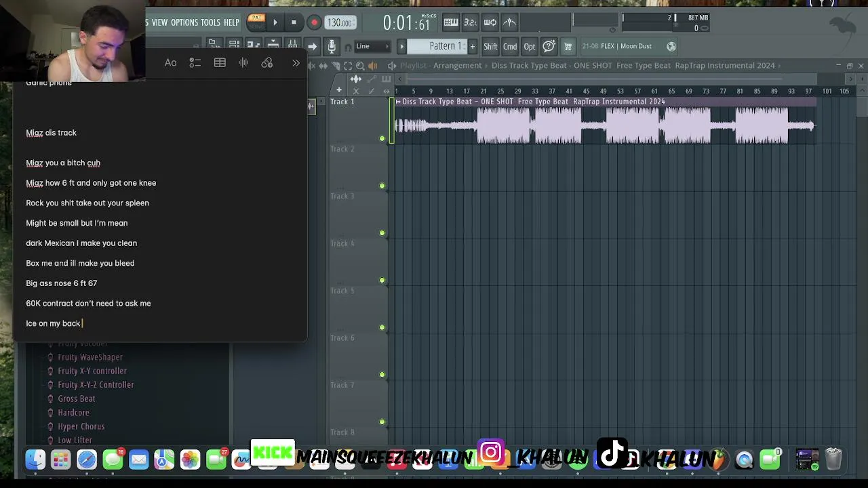Select Fruity X-Y controller in the browser
Image resolution: width=868 pixels, height=488 pixels.
pyautogui.click(x=92, y=371)
